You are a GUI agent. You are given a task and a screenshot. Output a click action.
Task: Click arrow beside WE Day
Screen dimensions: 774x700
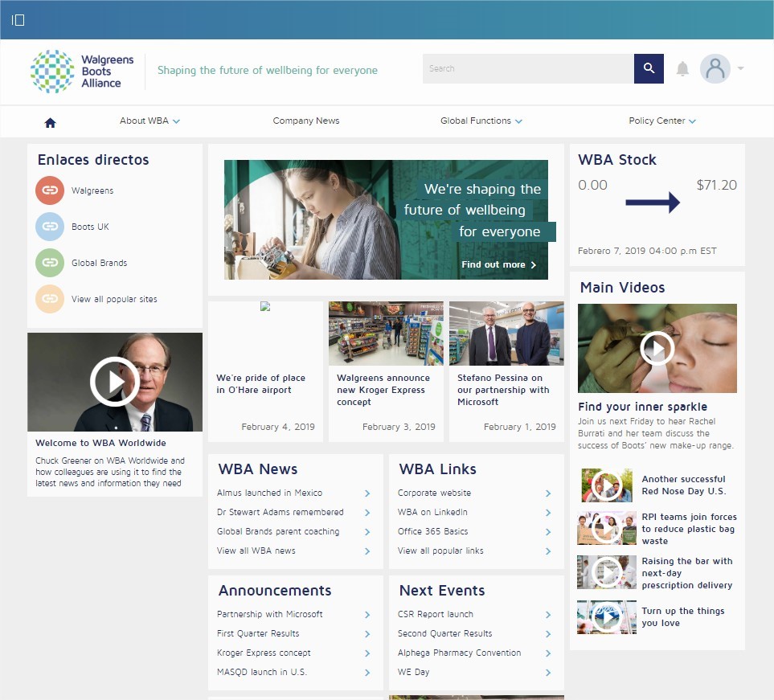point(548,673)
